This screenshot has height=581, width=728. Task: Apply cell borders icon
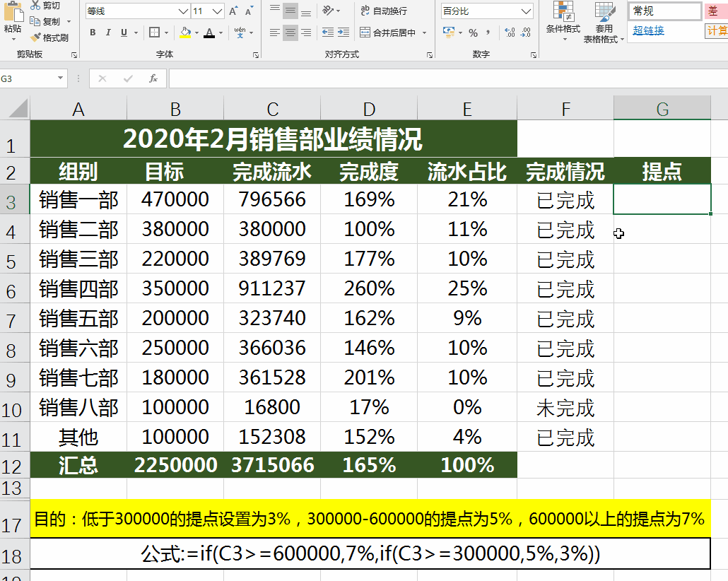(154, 33)
